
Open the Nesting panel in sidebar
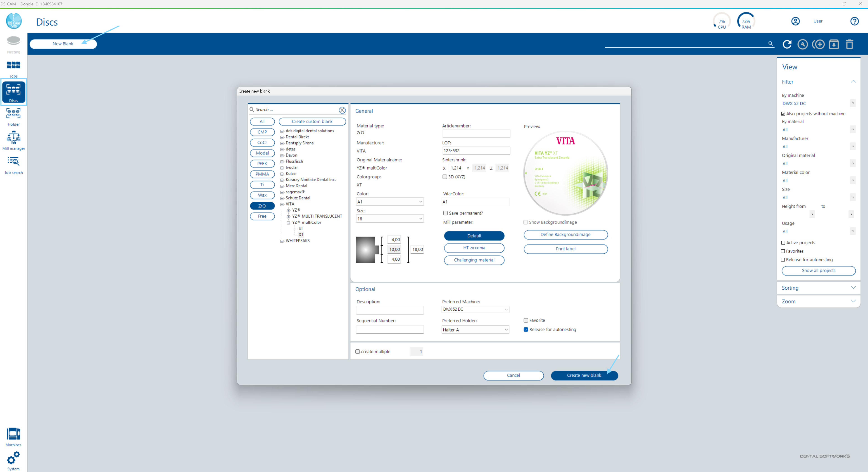(14, 44)
